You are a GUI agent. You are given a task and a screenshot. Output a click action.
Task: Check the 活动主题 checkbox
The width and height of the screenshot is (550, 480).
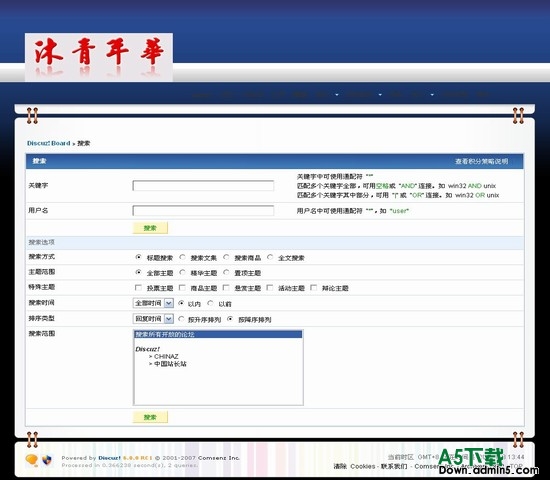click(270, 288)
